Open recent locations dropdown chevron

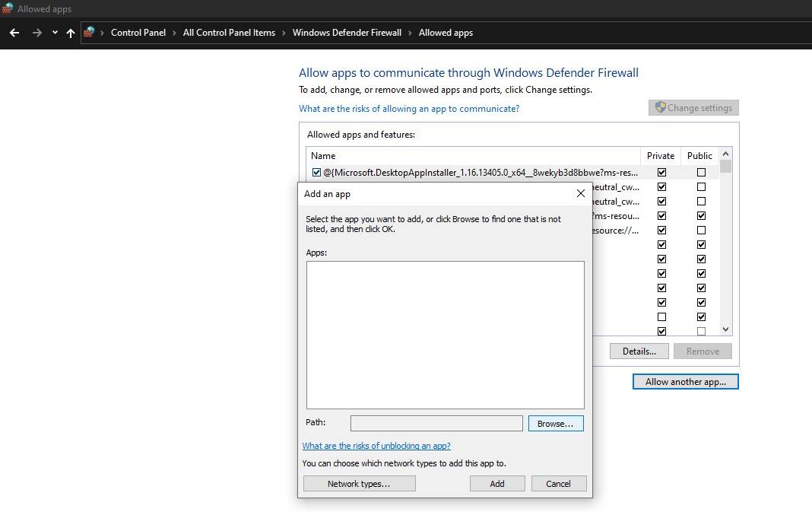[55, 32]
